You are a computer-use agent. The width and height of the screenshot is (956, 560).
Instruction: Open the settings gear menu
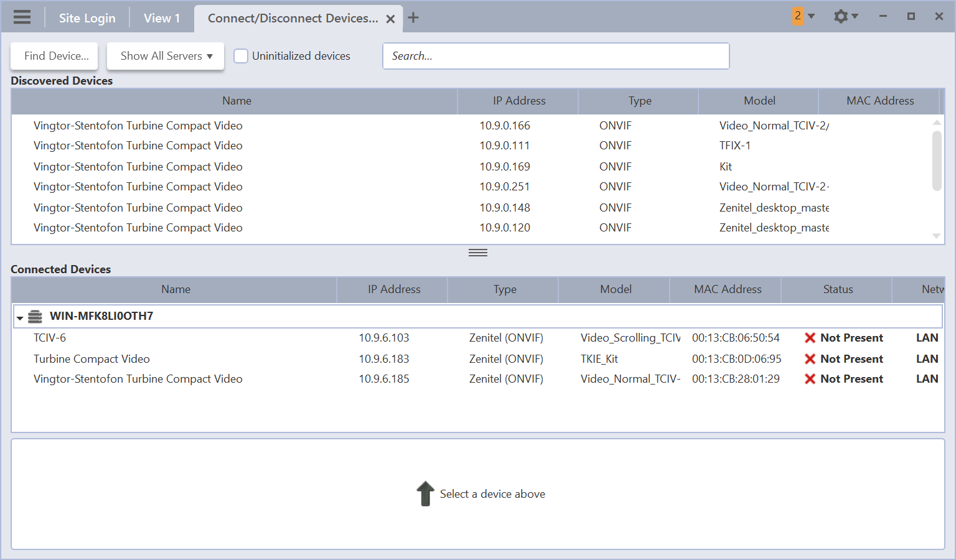(x=841, y=16)
